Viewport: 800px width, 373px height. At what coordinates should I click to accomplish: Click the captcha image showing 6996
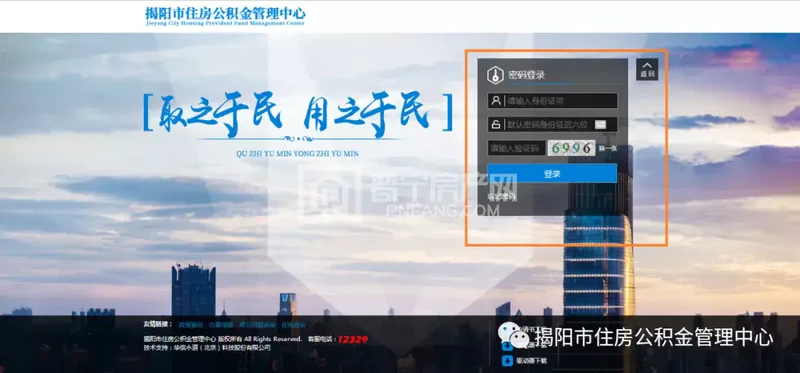tap(571, 148)
